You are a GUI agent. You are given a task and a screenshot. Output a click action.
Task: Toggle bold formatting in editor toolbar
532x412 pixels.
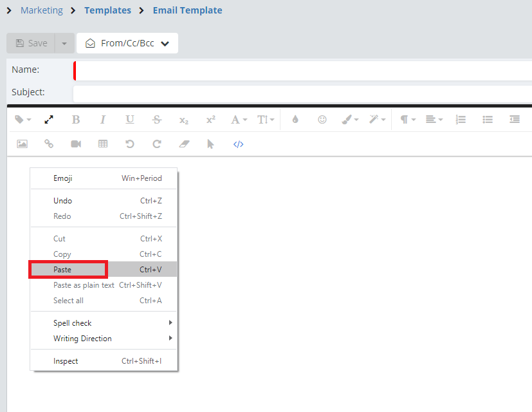[x=76, y=119]
